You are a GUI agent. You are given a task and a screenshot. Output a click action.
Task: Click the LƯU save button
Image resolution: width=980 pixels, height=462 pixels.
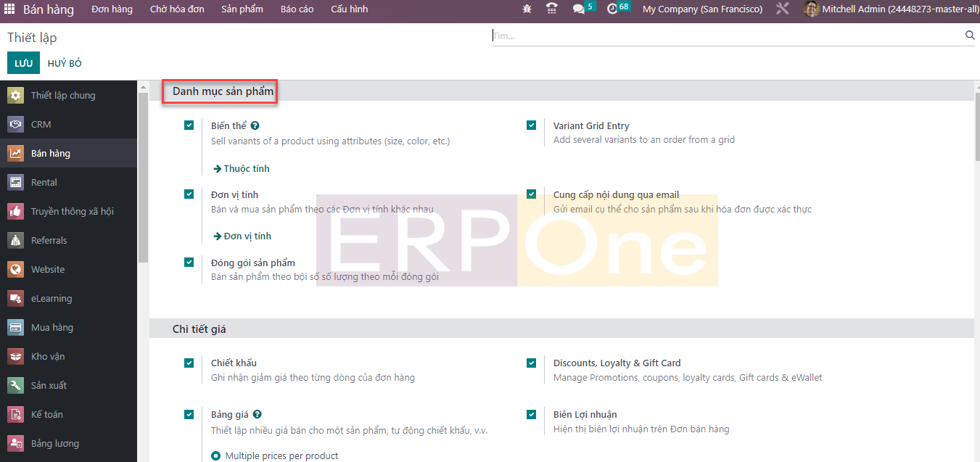(23, 63)
